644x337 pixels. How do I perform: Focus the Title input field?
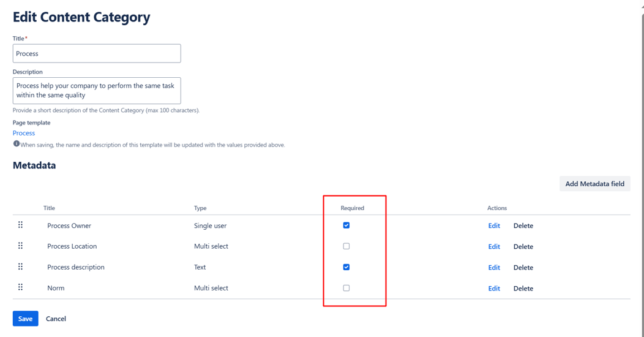tap(97, 53)
